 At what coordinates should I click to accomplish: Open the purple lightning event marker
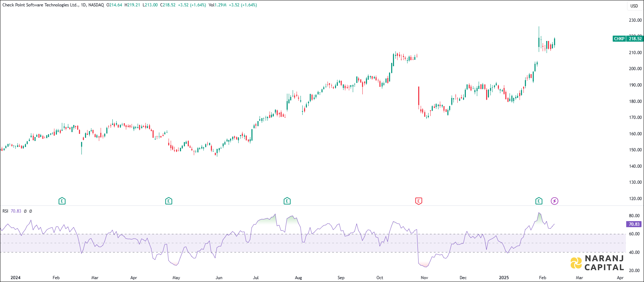coord(554,201)
